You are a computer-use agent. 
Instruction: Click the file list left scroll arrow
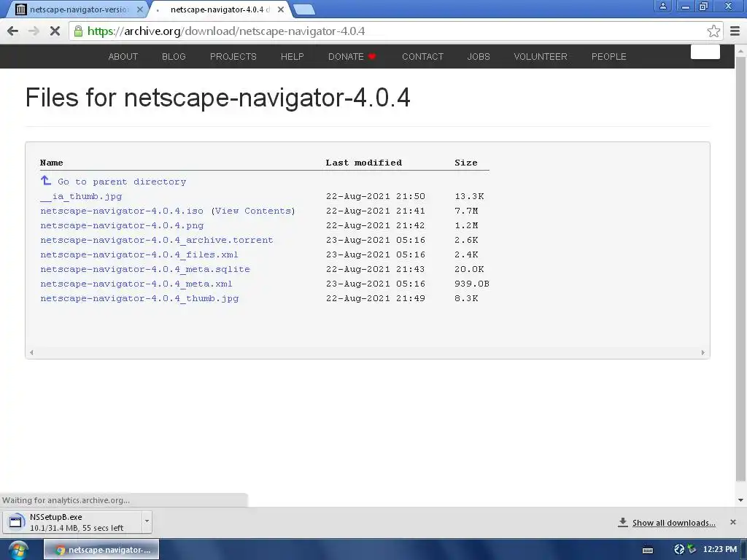tap(31, 352)
